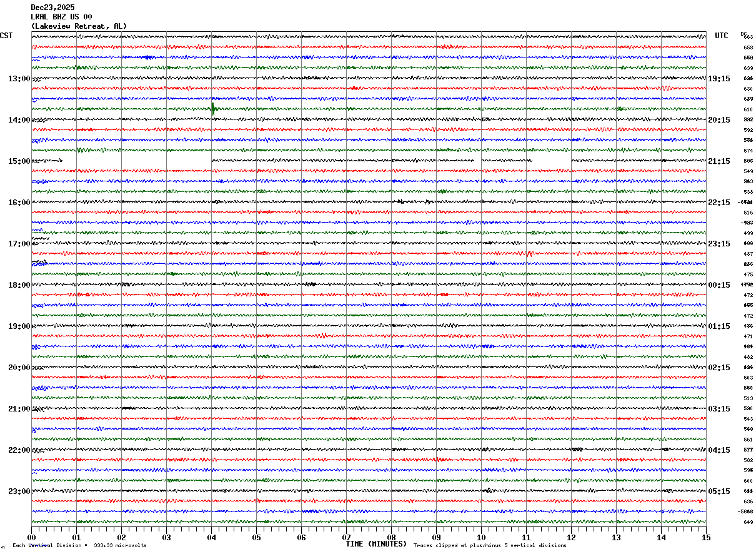Click the DC offset value 487
756x554 pixels.
click(x=748, y=254)
